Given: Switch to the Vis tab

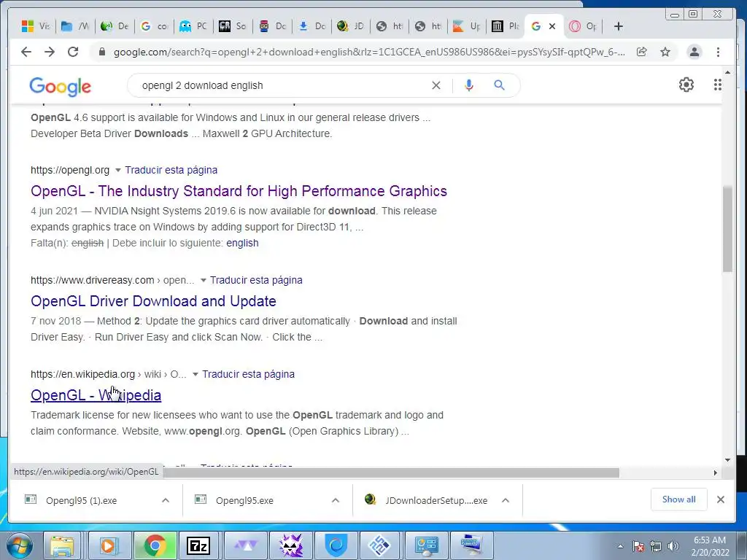Looking at the screenshot, I should (36, 26).
